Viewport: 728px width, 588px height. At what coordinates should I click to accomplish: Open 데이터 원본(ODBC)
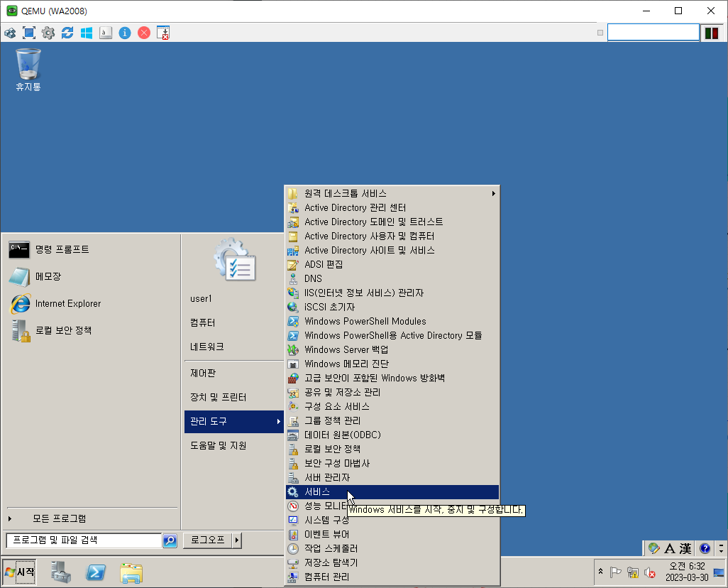click(x=392, y=435)
